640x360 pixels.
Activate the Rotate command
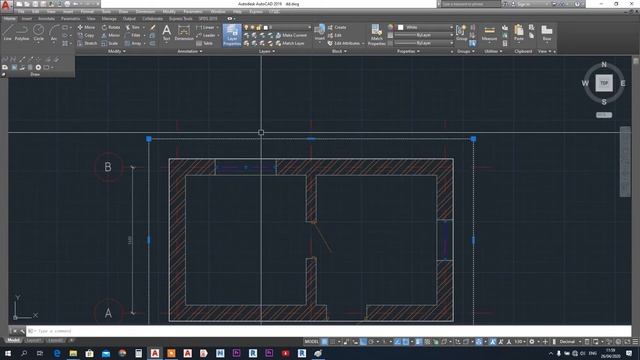point(111,27)
